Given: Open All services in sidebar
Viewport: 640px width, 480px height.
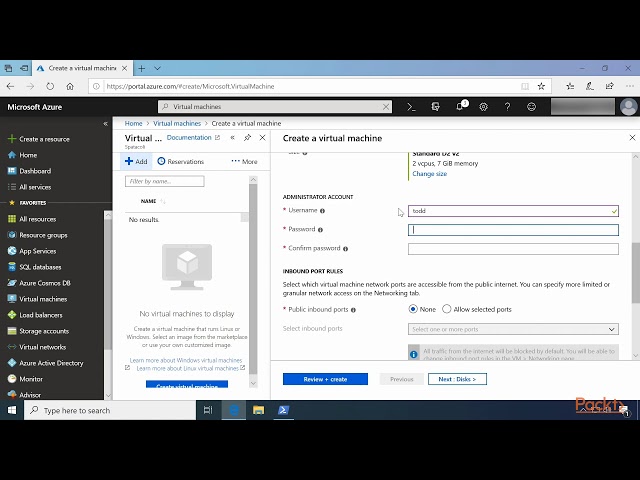Looking at the screenshot, I should (29, 187).
